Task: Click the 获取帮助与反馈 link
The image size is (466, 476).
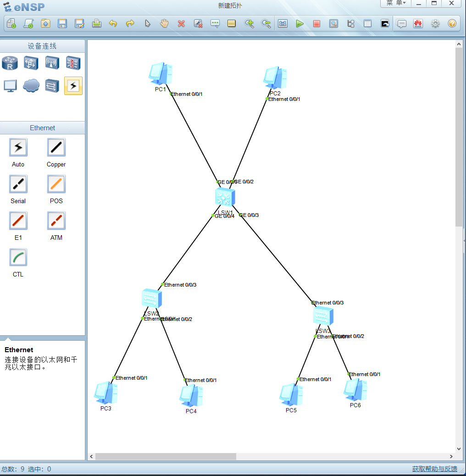Action: click(434, 469)
